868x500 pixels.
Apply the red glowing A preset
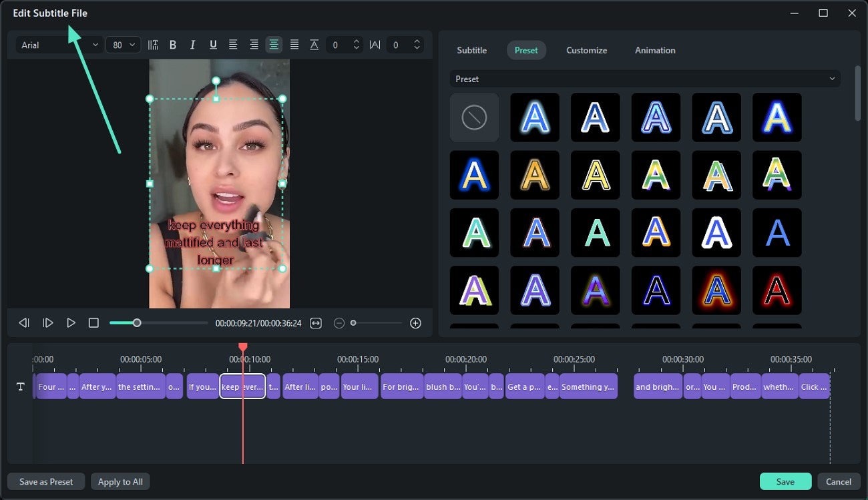coord(777,290)
